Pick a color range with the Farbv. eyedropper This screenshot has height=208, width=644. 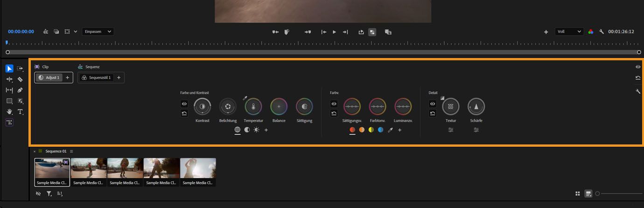[391, 130]
